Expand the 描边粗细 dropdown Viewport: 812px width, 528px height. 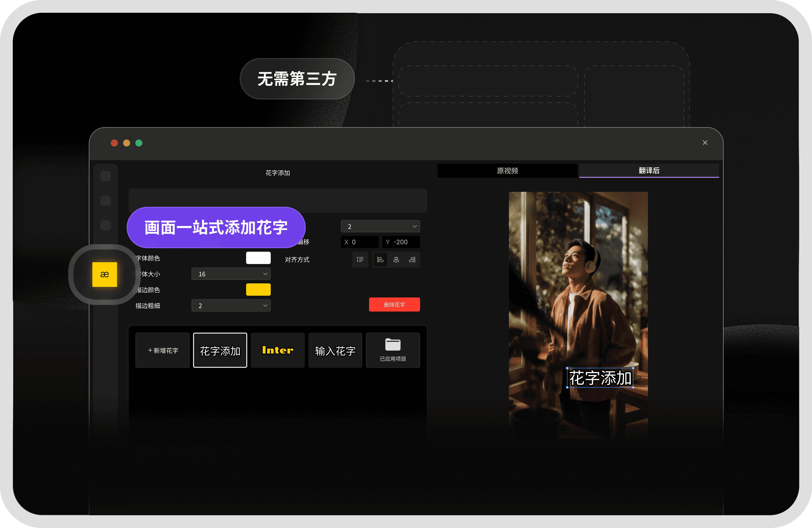point(231,306)
